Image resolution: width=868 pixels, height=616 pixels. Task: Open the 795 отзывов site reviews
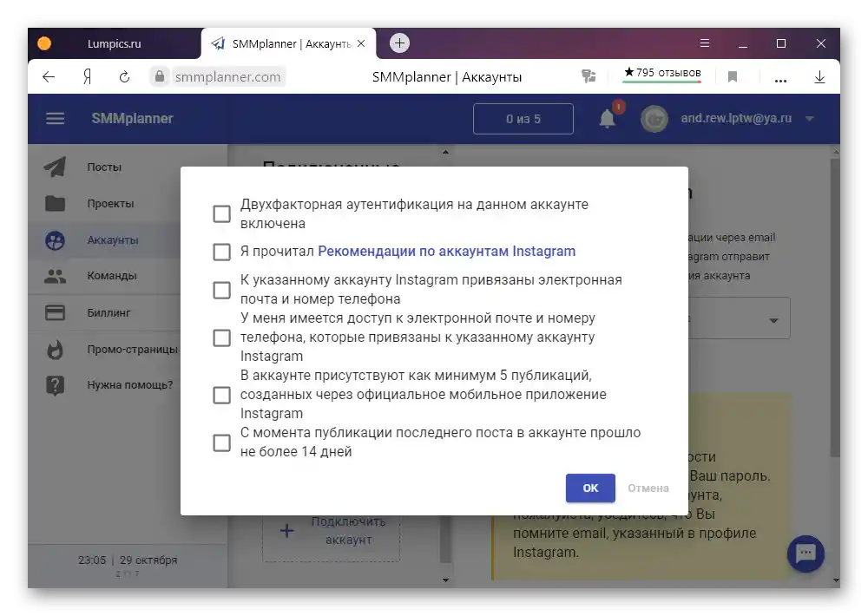pyautogui.click(x=662, y=73)
